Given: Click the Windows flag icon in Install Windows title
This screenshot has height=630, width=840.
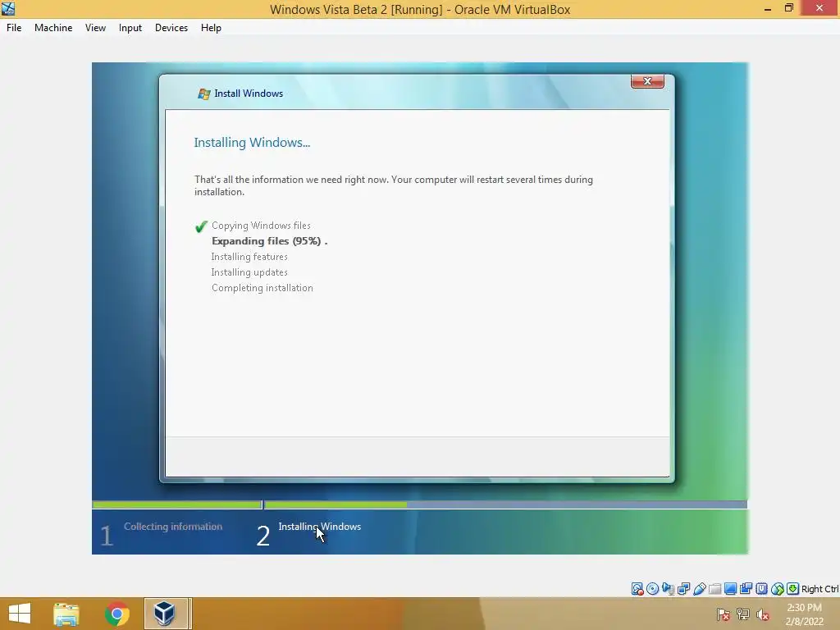Looking at the screenshot, I should click(203, 94).
